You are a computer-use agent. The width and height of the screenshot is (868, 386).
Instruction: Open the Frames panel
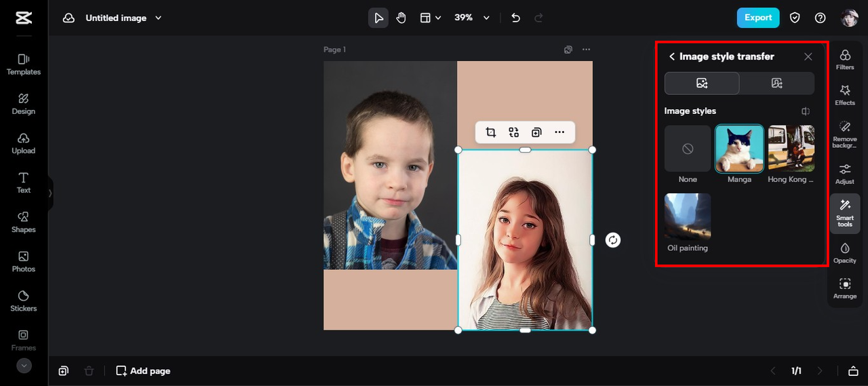[x=24, y=341]
